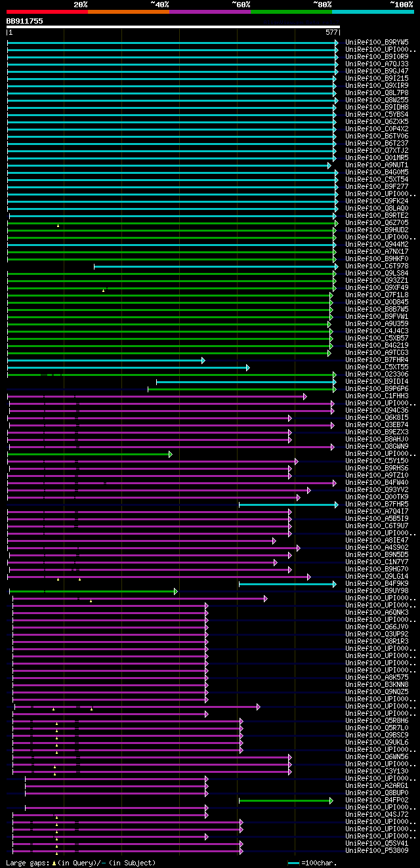
Task: Open hit UniRef100_Q9LS84
Action: pos(377,273)
